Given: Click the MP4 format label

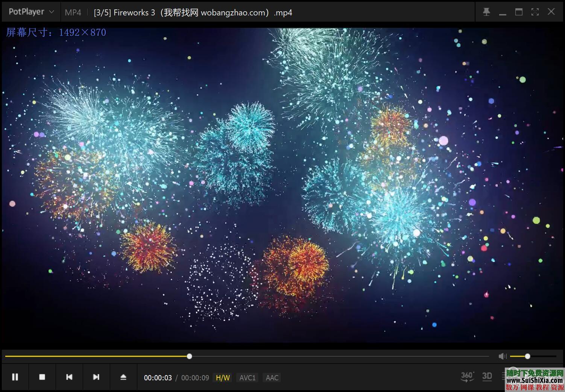Looking at the screenshot, I should tap(73, 12).
